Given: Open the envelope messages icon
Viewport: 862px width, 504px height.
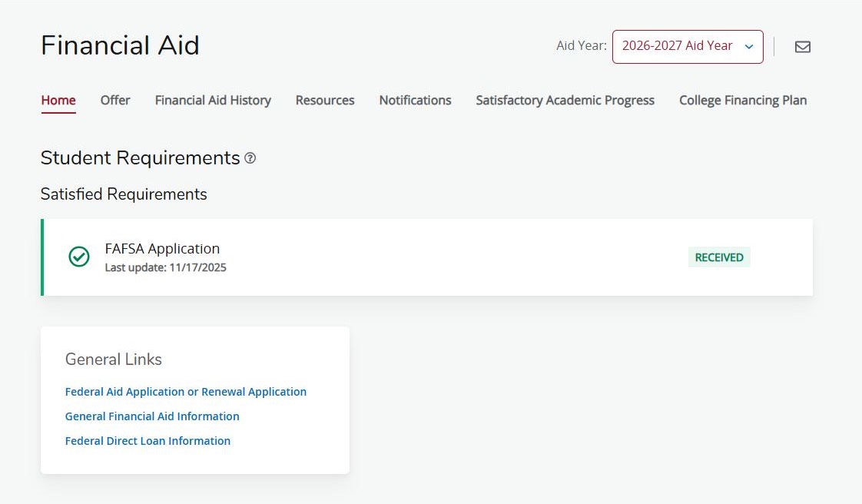Looking at the screenshot, I should (803, 47).
